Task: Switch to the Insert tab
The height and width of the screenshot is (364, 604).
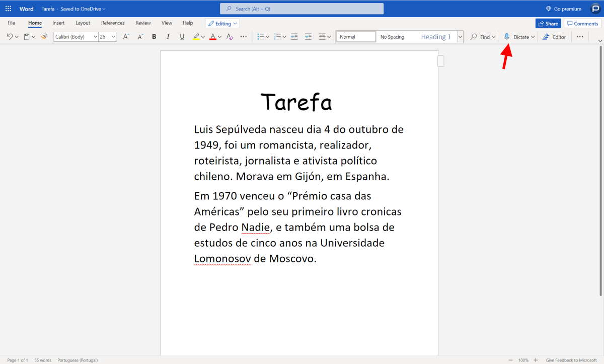Action: click(58, 23)
